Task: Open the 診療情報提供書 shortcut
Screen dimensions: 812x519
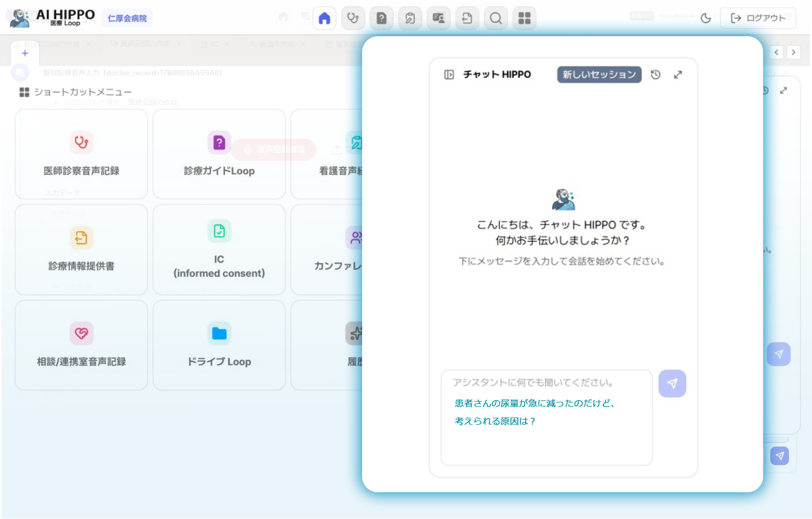Action: coord(81,249)
